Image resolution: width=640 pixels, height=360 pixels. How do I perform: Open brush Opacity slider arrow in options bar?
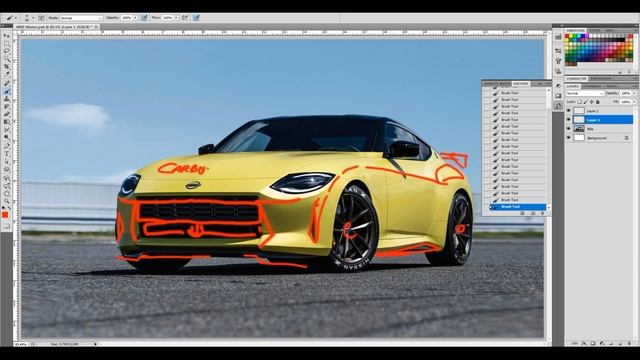(136, 18)
